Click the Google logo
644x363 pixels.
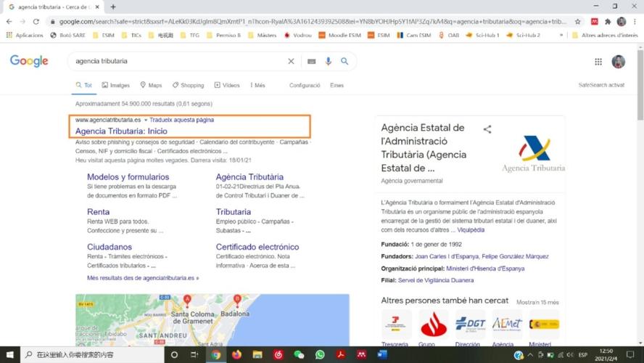29,61
